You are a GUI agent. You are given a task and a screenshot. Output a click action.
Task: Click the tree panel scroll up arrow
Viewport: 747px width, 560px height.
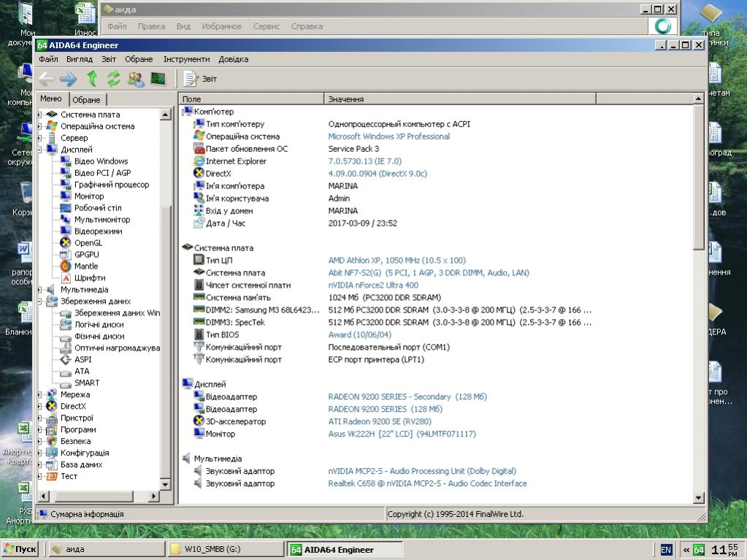[165, 115]
